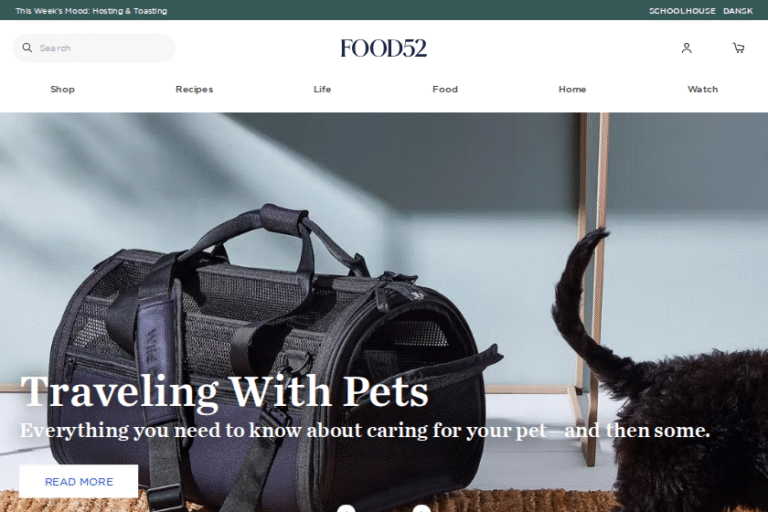The image size is (768, 512).
Task: Open the Shop menu
Action: (x=62, y=89)
